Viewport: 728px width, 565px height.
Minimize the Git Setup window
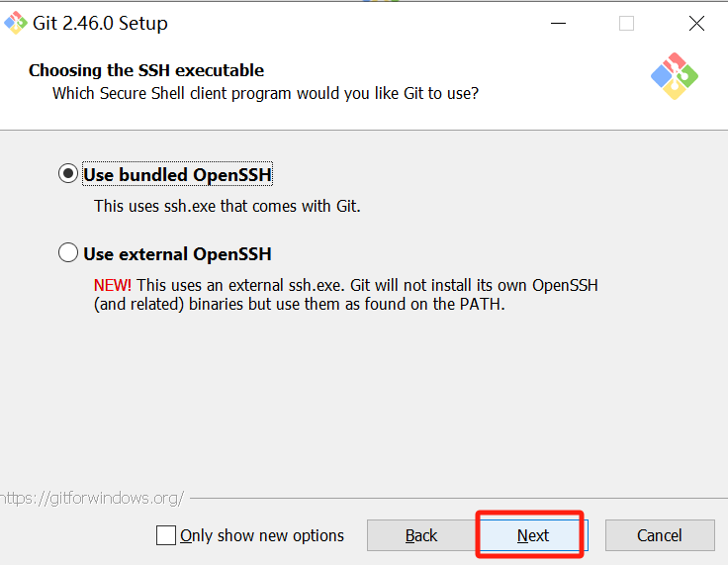tap(558, 23)
